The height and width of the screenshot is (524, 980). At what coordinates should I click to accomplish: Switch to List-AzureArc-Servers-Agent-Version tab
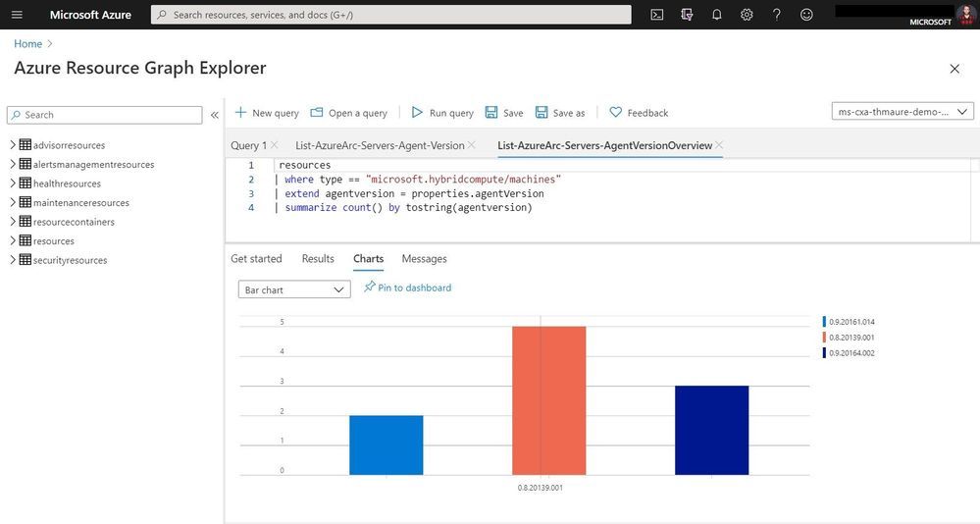380,145
